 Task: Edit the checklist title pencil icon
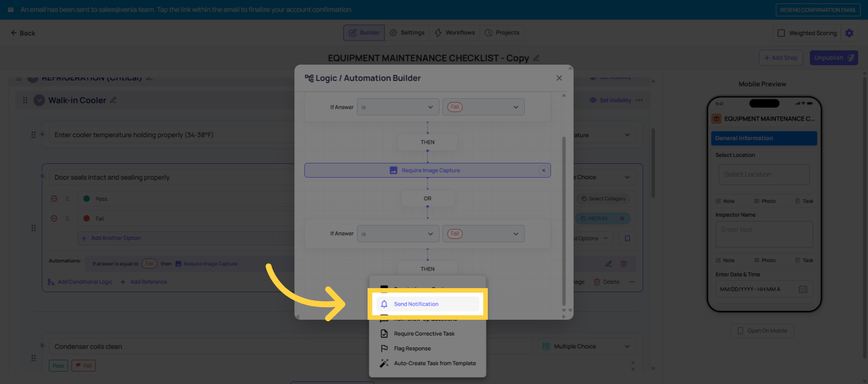pyautogui.click(x=537, y=58)
